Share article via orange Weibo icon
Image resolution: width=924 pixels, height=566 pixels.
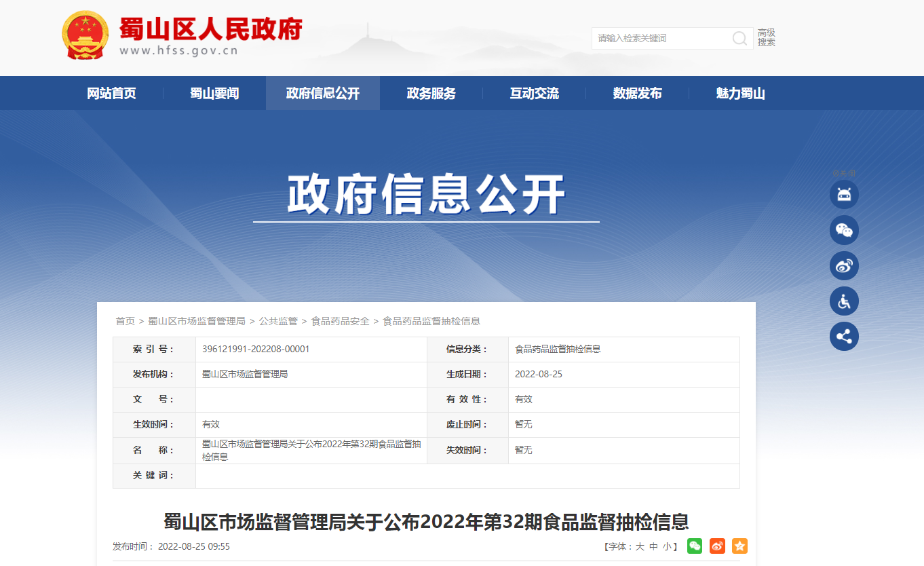tap(717, 546)
